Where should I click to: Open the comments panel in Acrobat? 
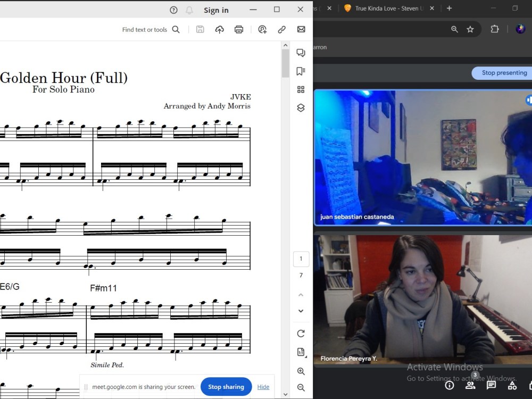click(301, 53)
